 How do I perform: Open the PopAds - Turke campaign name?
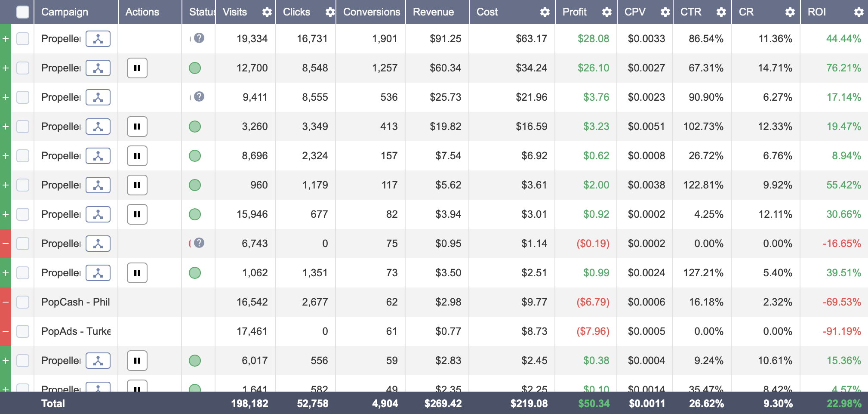click(x=76, y=331)
